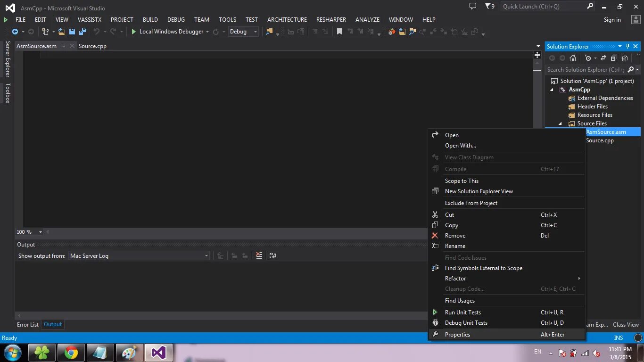Viewport: 644px width, 362px height.
Task: Click the Solution Explorer search magnifier icon
Action: 631,69
